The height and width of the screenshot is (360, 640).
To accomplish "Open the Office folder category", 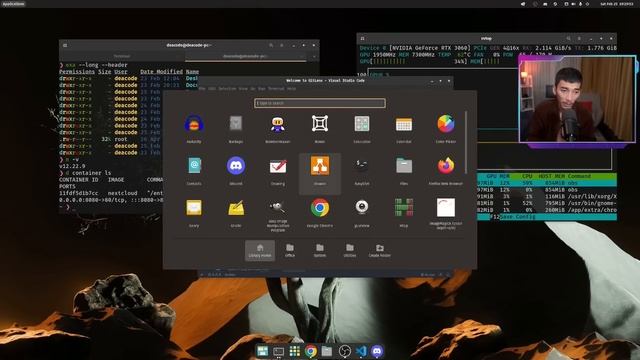I will click(290, 250).
